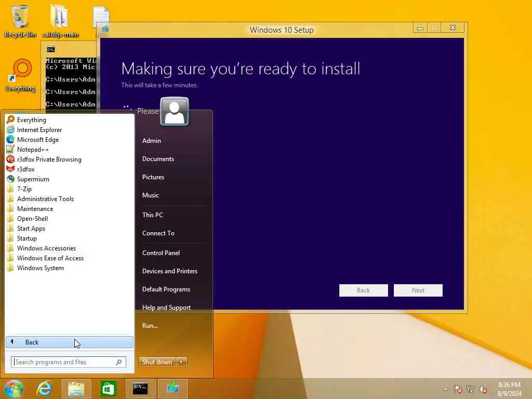Open Microsoft Edge from the start menu
Image resolution: width=532 pixels, height=399 pixels.
coord(70,139)
